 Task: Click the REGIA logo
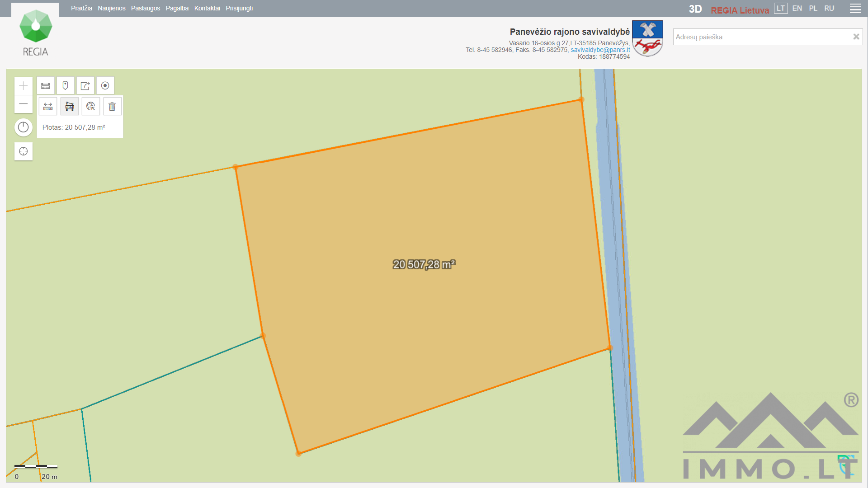coord(35,33)
